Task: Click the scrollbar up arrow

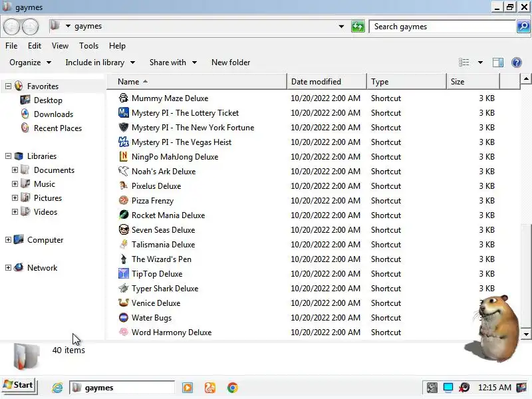Action: 526,79
